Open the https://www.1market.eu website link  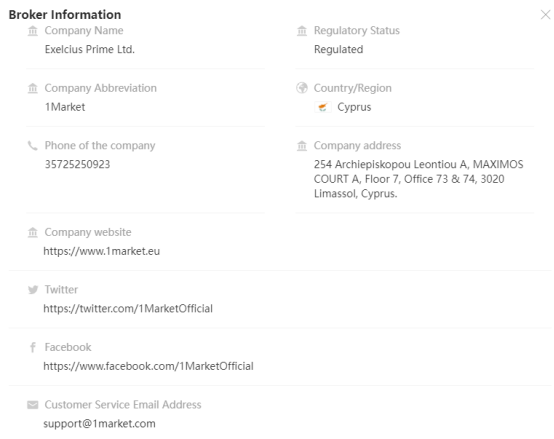[102, 251]
